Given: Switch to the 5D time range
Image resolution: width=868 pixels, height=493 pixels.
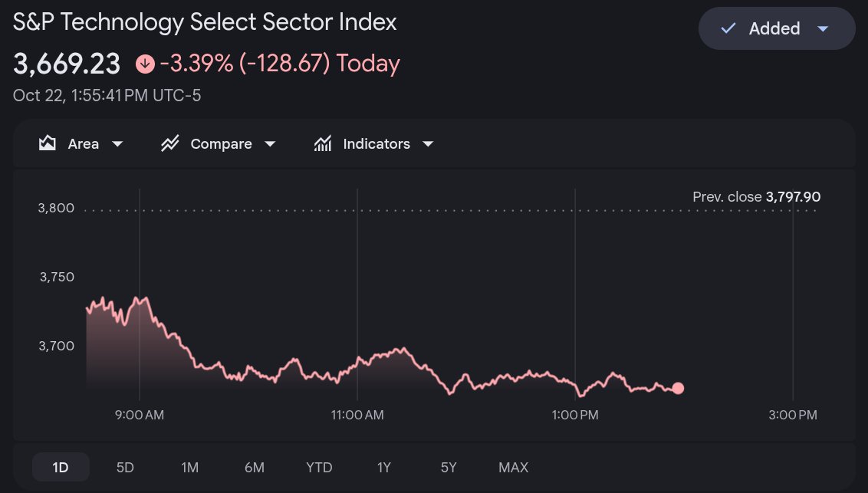Looking at the screenshot, I should pos(125,467).
